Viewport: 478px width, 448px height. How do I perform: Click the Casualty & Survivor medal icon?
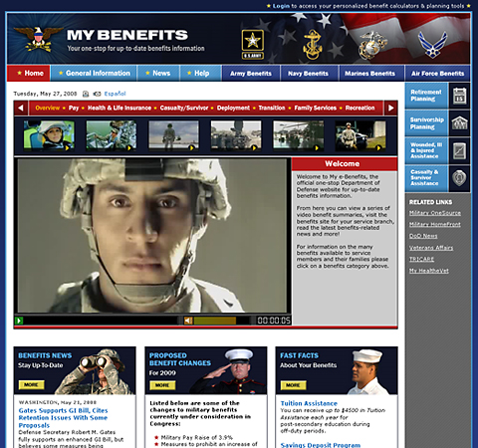click(x=460, y=178)
